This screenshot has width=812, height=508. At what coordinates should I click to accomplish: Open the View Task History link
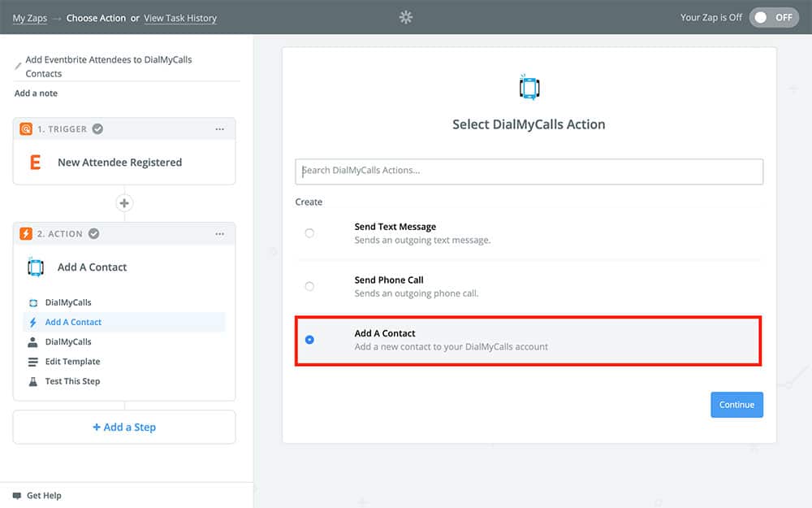180,18
